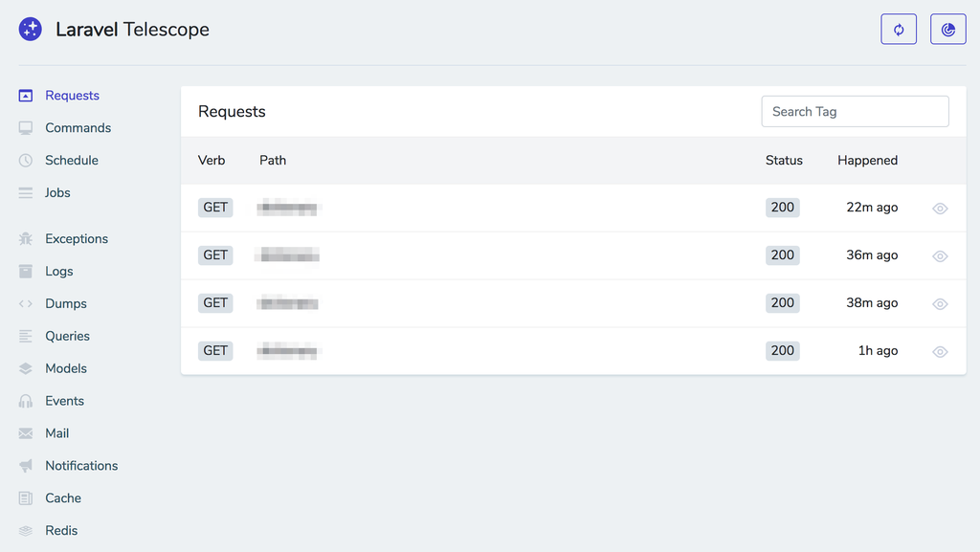The height and width of the screenshot is (552, 980).
Task: Click the Verb column header
Action: pyautogui.click(x=212, y=161)
